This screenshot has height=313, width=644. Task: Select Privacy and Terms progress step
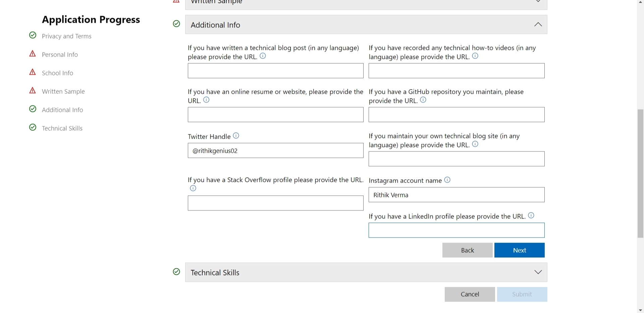pos(66,36)
